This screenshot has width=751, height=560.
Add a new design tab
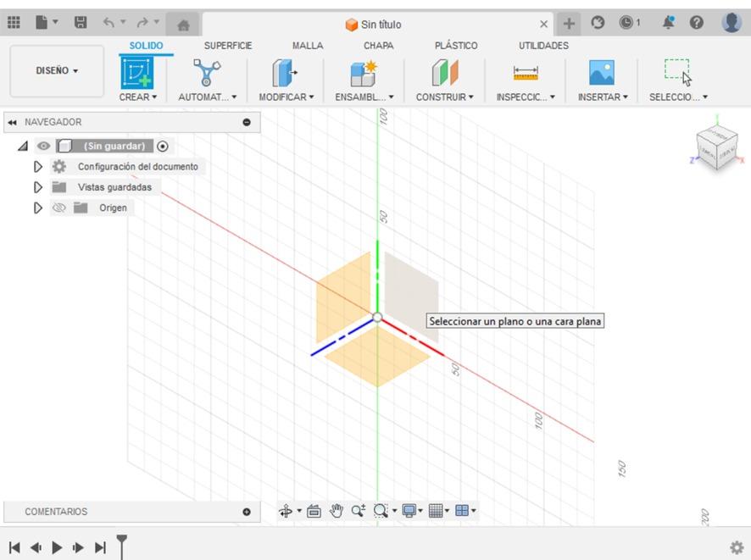point(569,24)
